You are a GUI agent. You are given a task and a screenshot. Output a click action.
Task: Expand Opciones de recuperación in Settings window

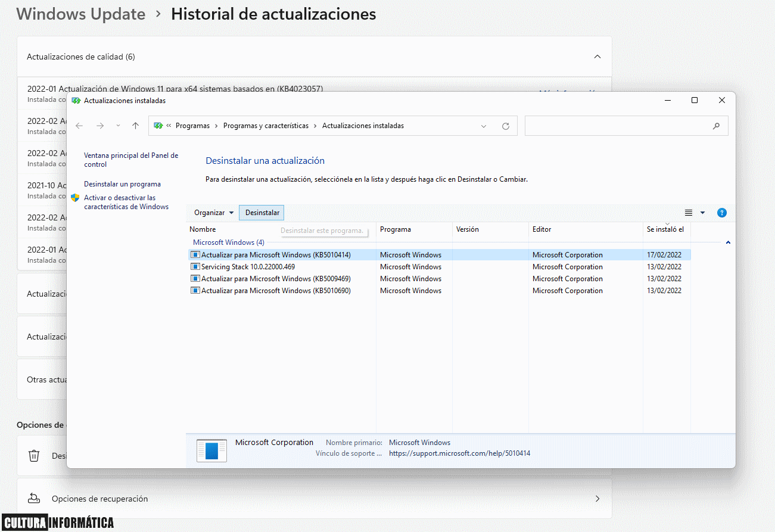tap(597, 499)
